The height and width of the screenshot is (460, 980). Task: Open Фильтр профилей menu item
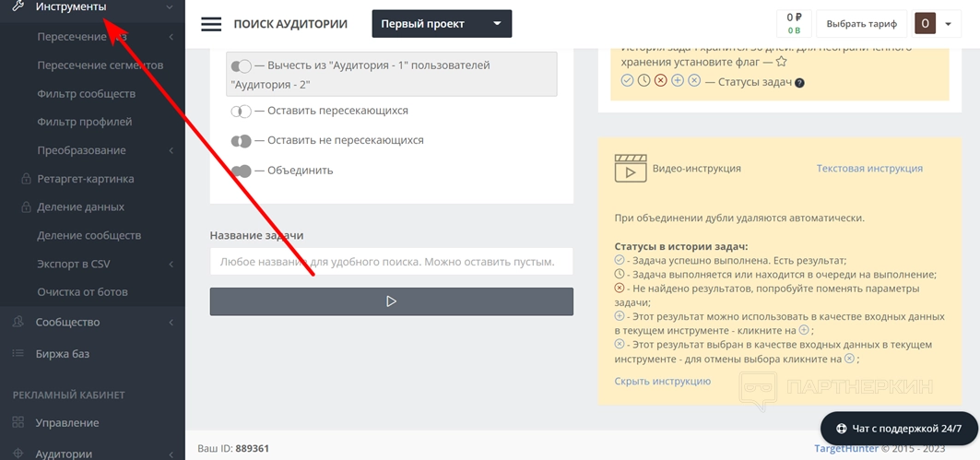click(85, 122)
